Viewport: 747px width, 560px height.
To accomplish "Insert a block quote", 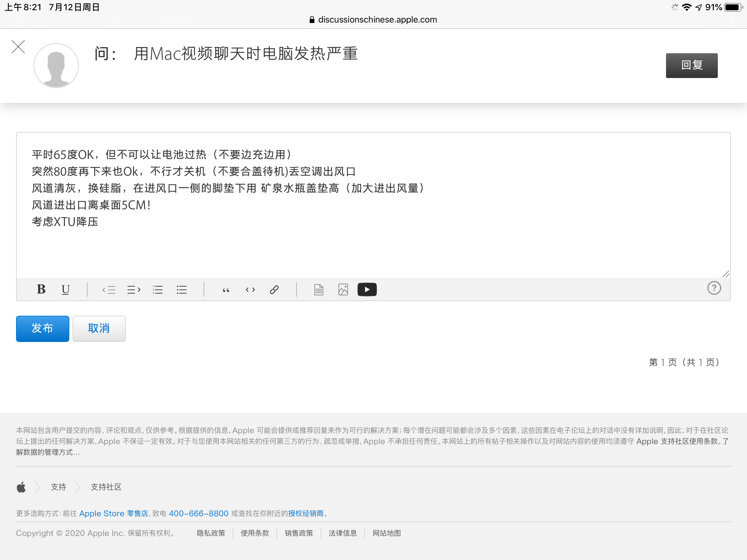I will point(226,290).
